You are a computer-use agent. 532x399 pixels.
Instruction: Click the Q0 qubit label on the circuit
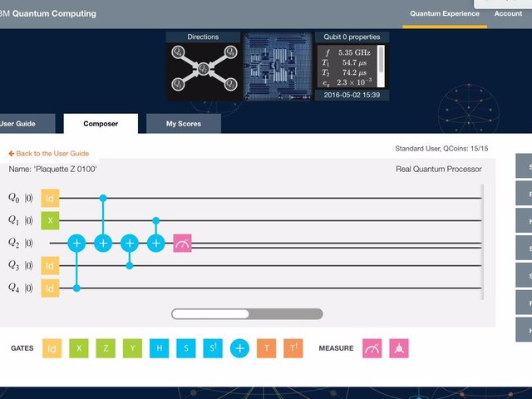click(x=13, y=198)
